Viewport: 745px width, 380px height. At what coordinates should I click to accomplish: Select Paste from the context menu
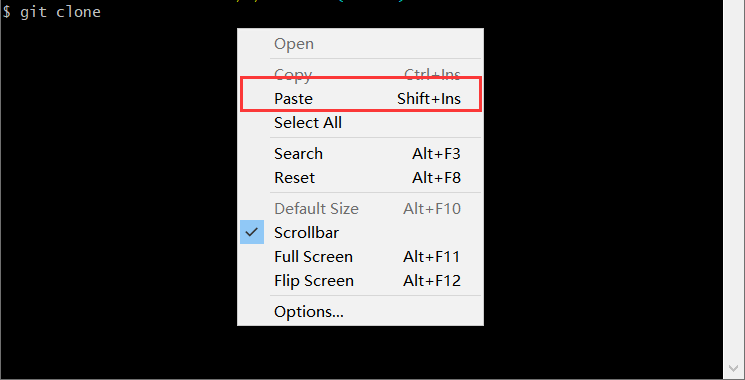[x=361, y=99]
